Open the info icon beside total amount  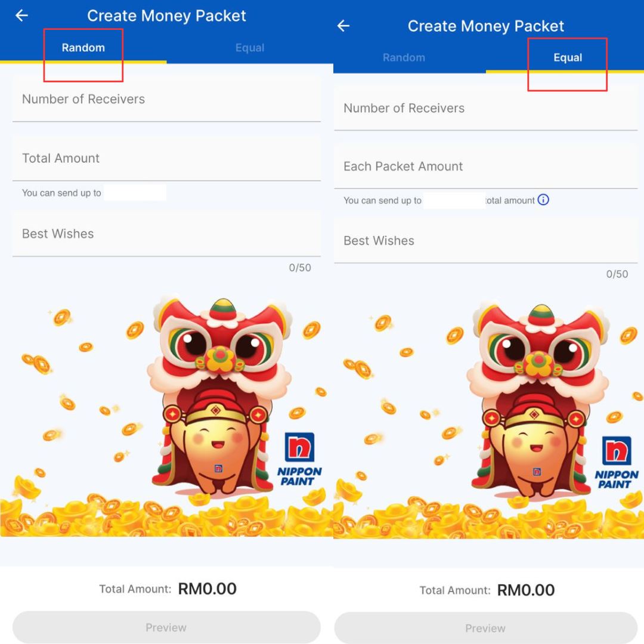543,200
